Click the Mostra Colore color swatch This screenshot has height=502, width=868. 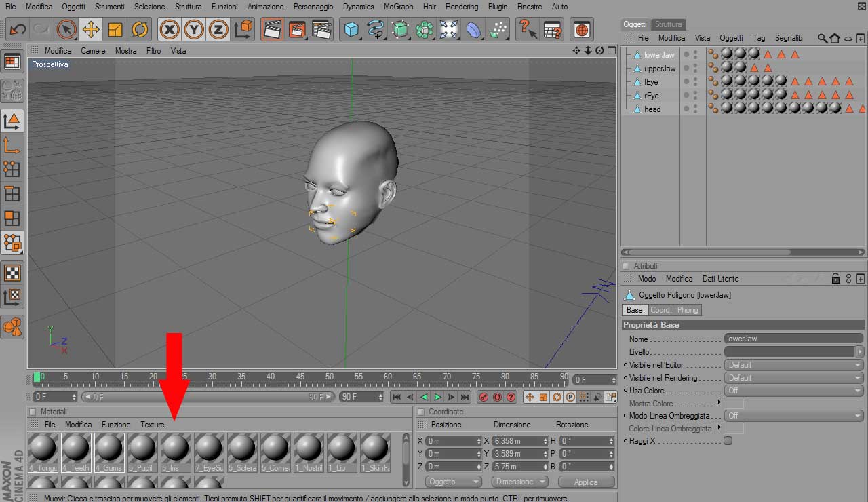click(x=734, y=403)
